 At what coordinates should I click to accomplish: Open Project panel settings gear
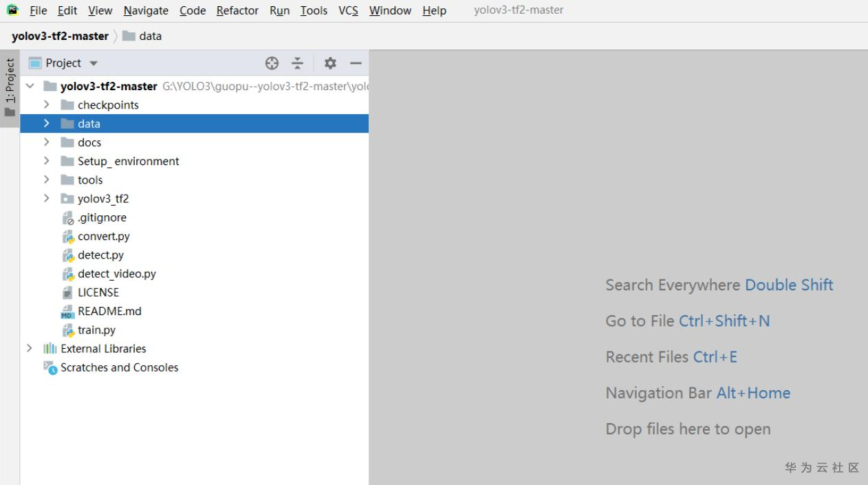[330, 63]
